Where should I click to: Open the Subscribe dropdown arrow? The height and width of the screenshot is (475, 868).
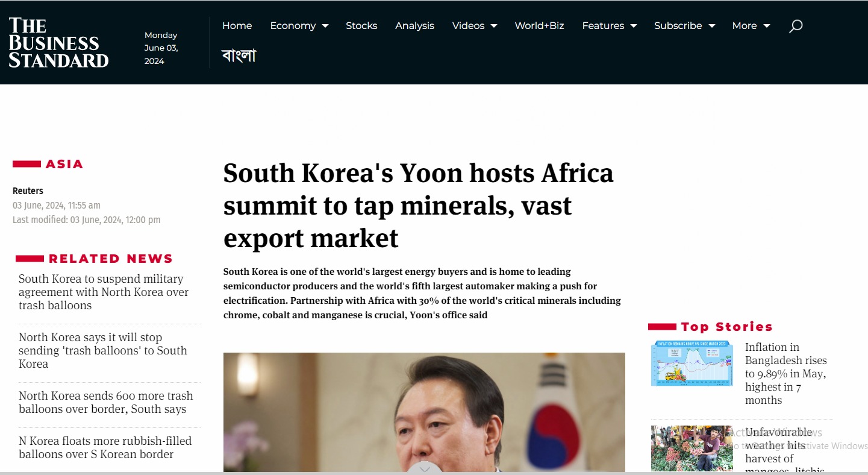[711, 26]
